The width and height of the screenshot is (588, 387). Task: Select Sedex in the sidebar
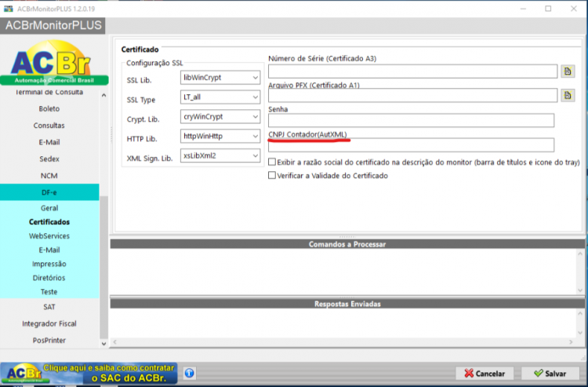tap(49, 159)
